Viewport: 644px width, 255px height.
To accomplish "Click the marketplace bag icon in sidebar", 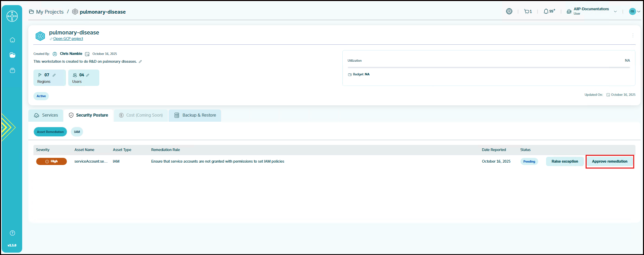I will [x=12, y=71].
